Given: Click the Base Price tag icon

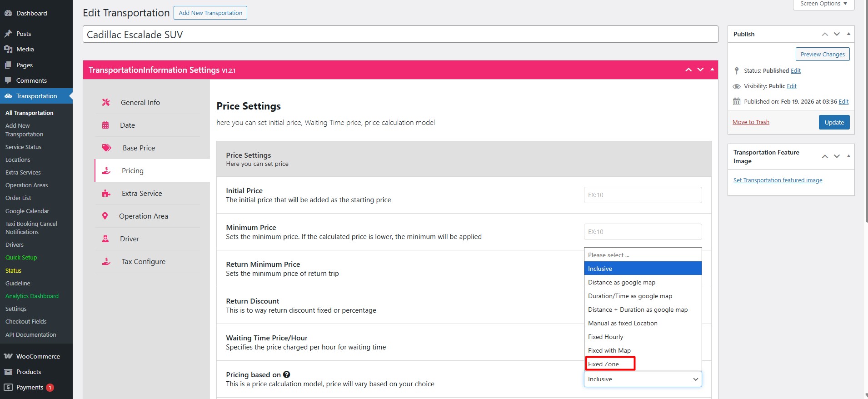Looking at the screenshot, I should point(107,148).
